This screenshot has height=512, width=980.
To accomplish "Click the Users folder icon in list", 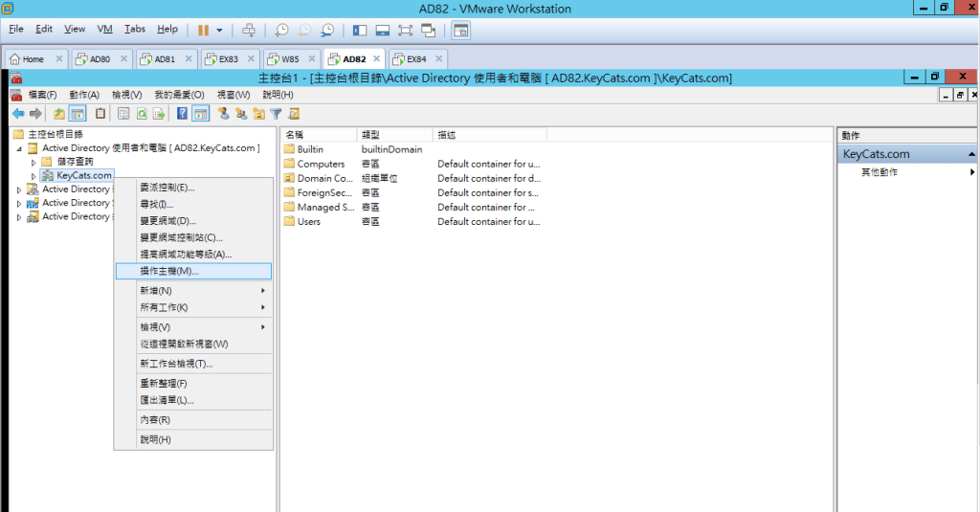I will (x=290, y=222).
